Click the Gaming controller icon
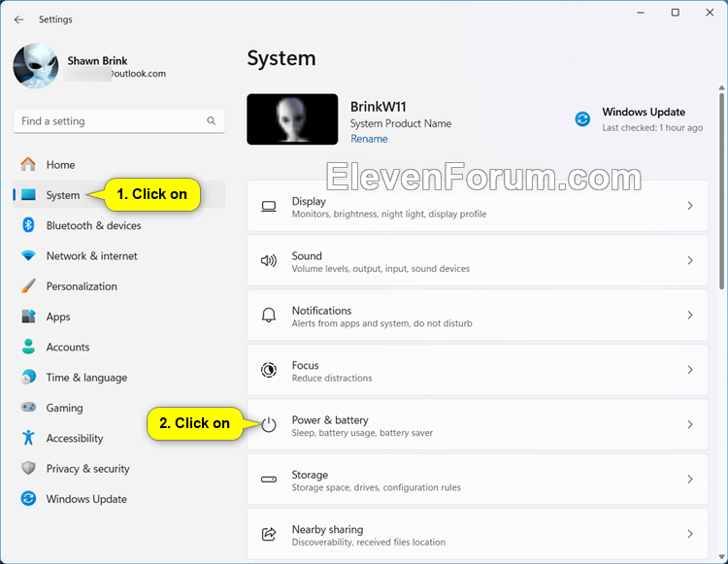The image size is (728, 564). (28, 407)
